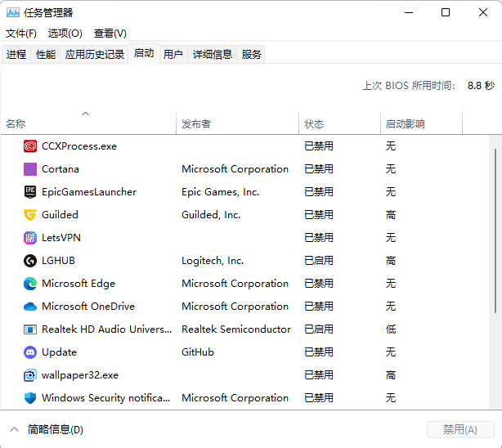Screen dimensions: 502x448
Task: Switch to the 详细信息 tab
Action: [x=213, y=55]
